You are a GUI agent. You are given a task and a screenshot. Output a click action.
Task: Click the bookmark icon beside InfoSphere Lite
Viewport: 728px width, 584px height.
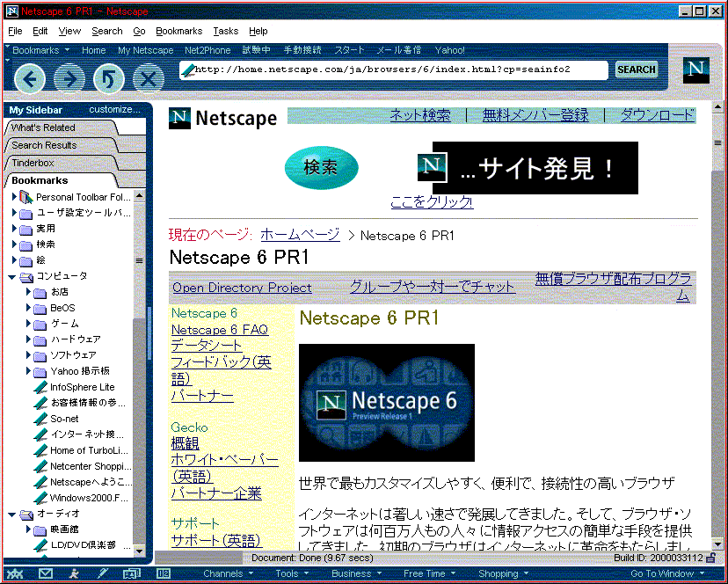pyautogui.click(x=40, y=388)
